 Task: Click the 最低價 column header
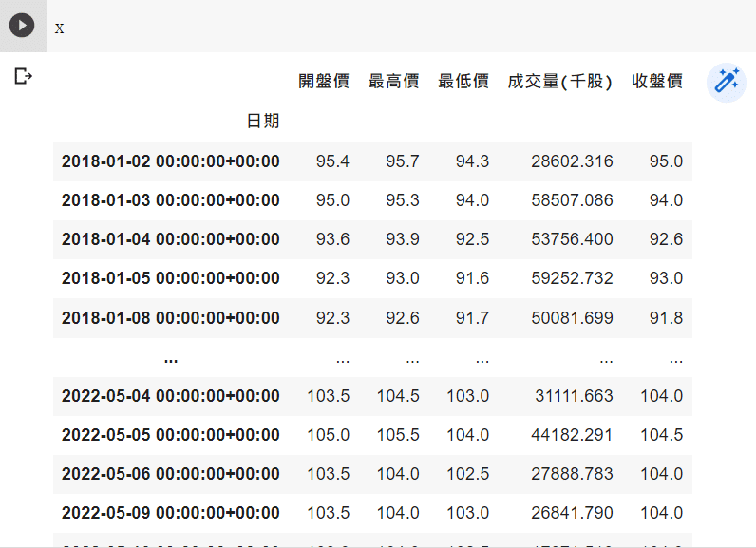point(463,82)
